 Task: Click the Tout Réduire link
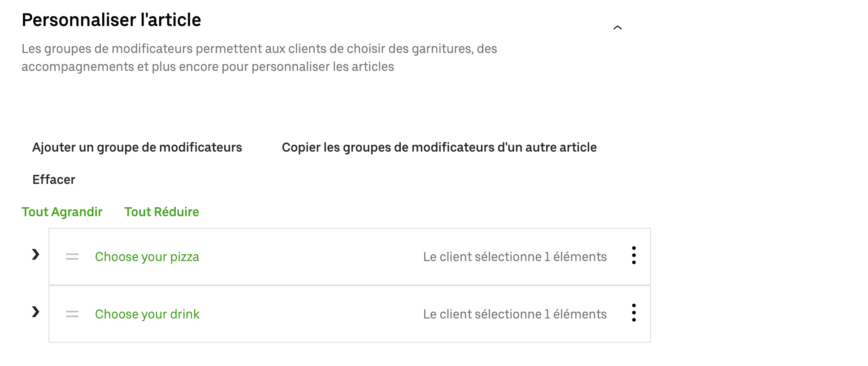coord(162,212)
